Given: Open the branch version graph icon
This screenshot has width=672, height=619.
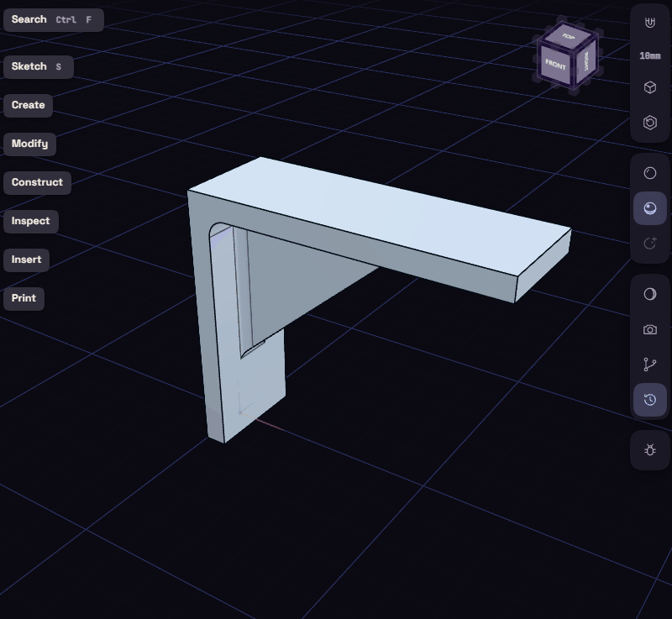Looking at the screenshot, I should (x=649, y=365).
